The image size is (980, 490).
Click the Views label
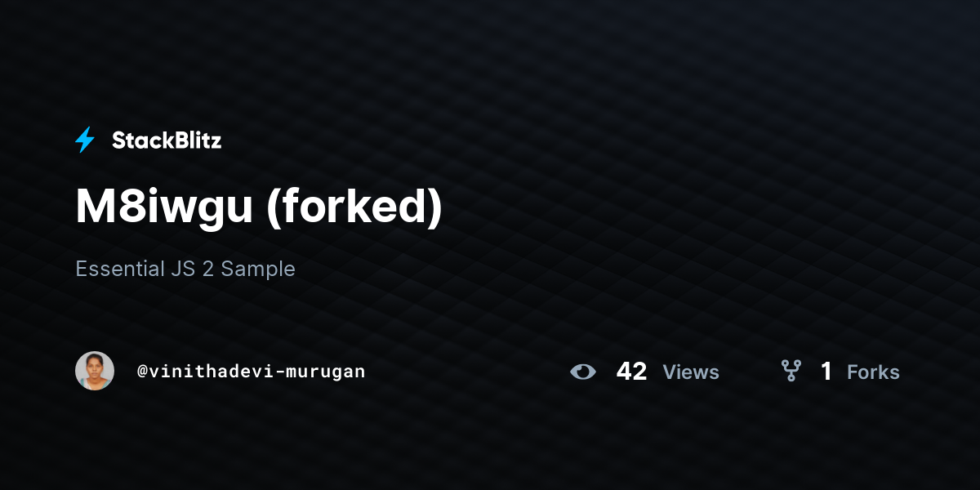[x=691, y=372]
